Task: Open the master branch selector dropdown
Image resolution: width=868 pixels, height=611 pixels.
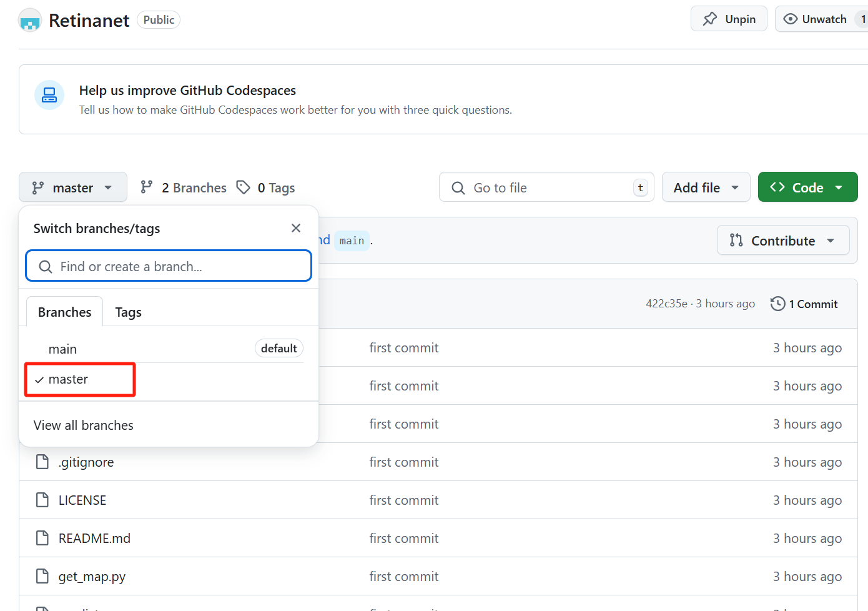Action: tap(73, 187)
